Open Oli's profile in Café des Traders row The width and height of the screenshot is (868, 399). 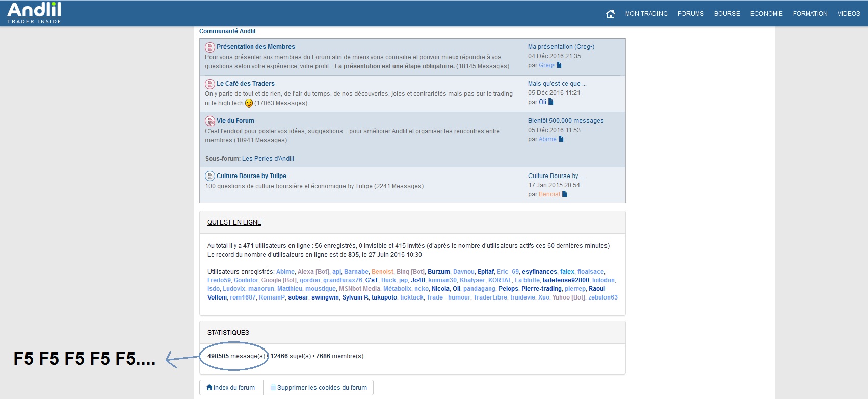tap(542, 102)
